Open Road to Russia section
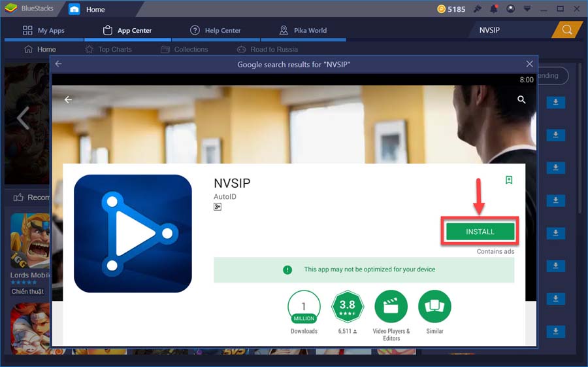Image resolution: width=588 pixels, height=367 pixels. pos(267,49)
